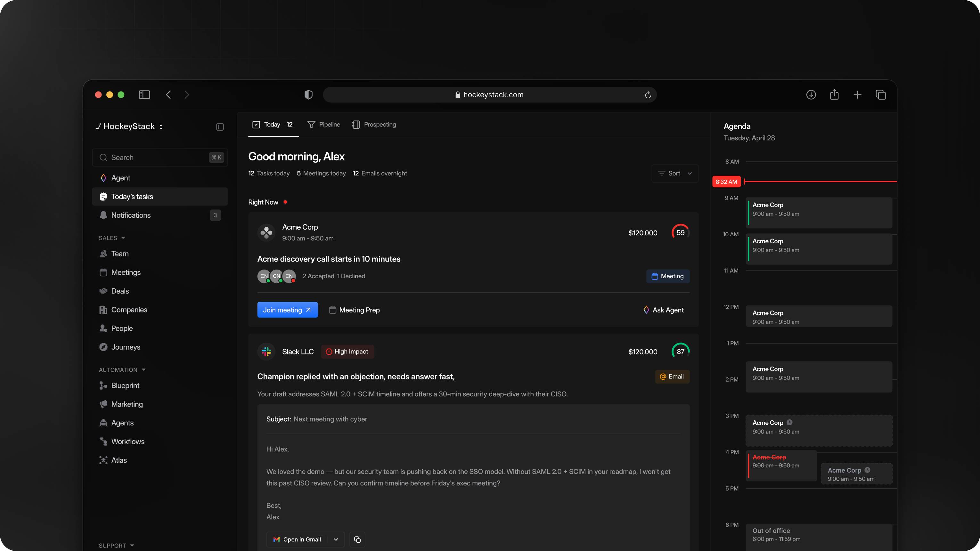This screenshot has height=551, width=980.
Task: Open the Sort dropdown
Action: [675, 174]
